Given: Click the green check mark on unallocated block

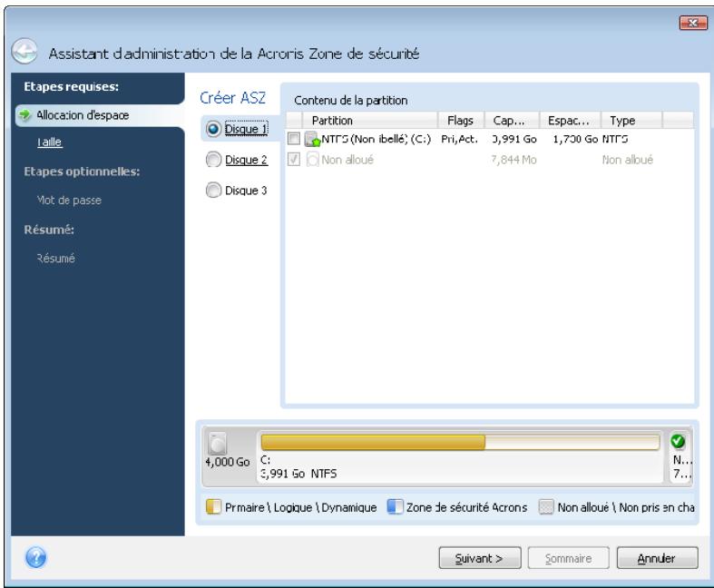Looking at the screenshot, I should (x=678, y=441).
